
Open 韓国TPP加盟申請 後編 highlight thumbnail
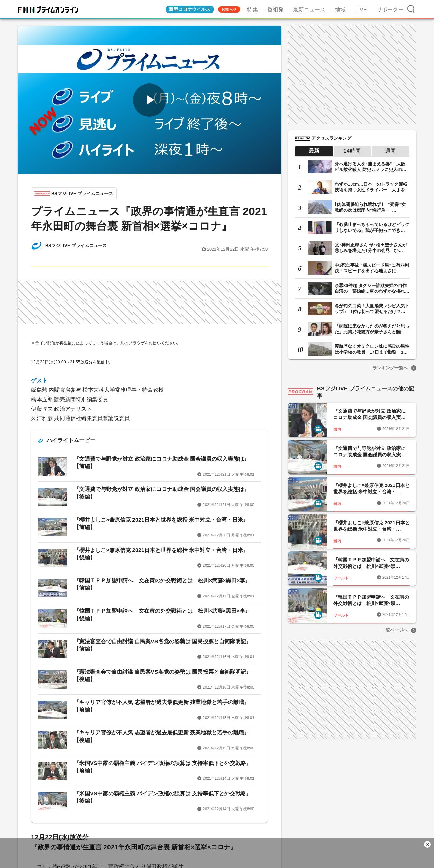52,619
